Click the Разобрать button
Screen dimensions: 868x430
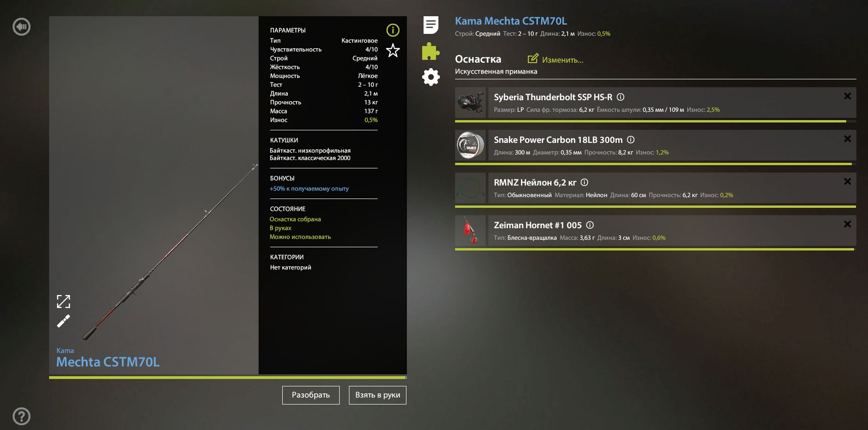(x=311, y=395)
